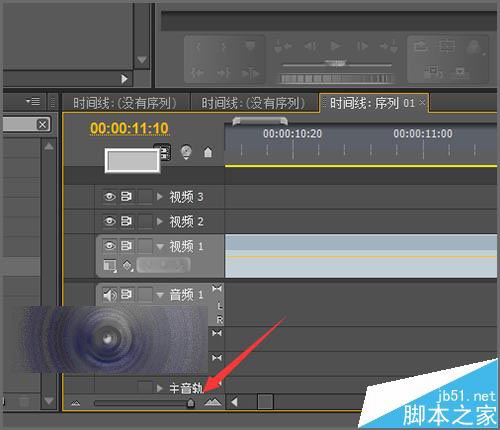Screen dimensions: 500x430
Task: Lock the 视频 2 track box
Action: tap(145, 221)
